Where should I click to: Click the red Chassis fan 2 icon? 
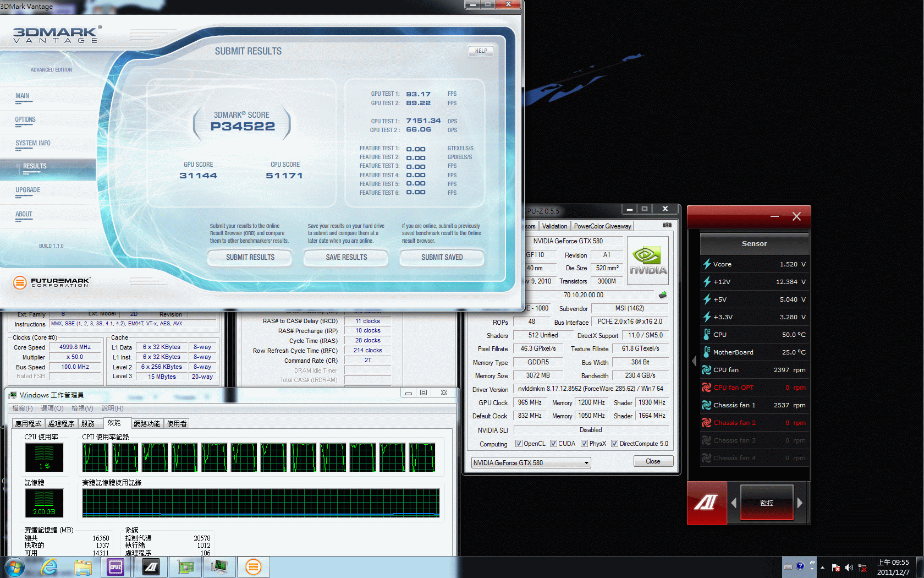tap(707, 423)
